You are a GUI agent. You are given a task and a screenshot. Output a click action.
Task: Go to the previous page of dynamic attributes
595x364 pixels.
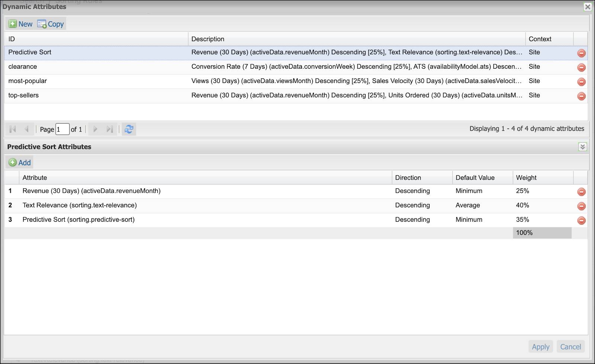point(26,129)
